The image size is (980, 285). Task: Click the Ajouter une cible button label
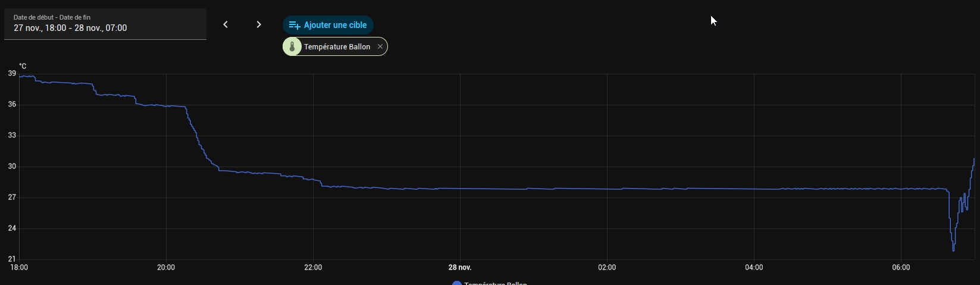click(335, 25)
